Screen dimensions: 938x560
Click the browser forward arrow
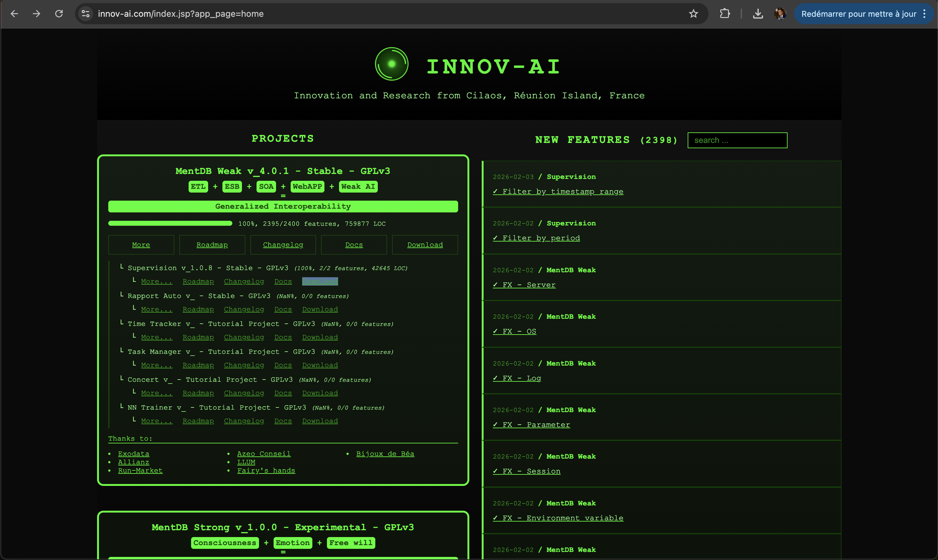(37, 14)
